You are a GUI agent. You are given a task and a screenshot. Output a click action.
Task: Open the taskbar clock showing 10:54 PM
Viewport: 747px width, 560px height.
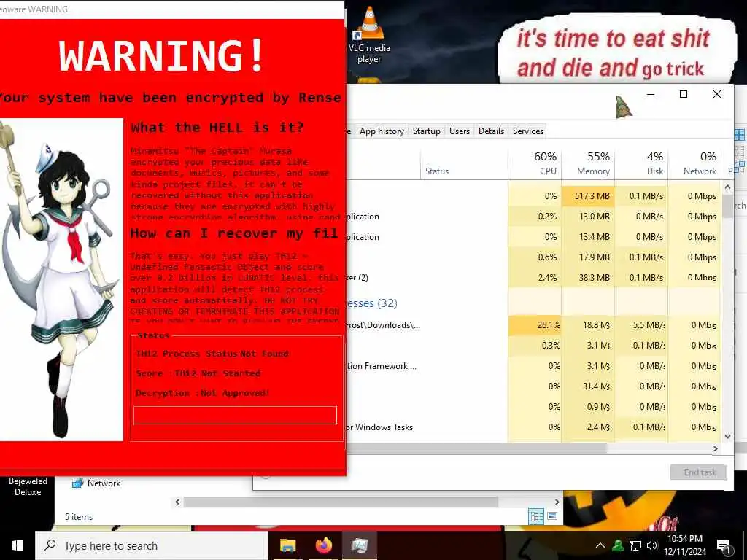click(x=684, y=545)
